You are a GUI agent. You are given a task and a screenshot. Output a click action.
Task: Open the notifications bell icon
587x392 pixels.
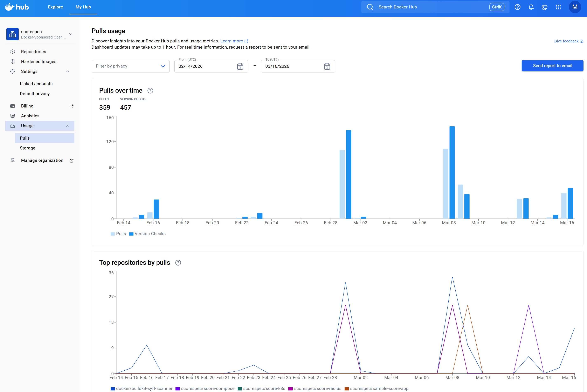(531, 7)
